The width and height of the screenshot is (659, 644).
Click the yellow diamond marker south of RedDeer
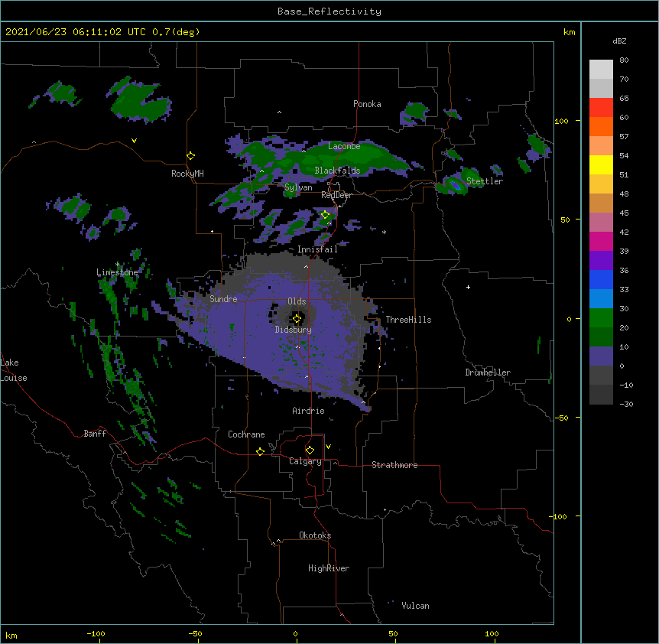coord(325,215)
